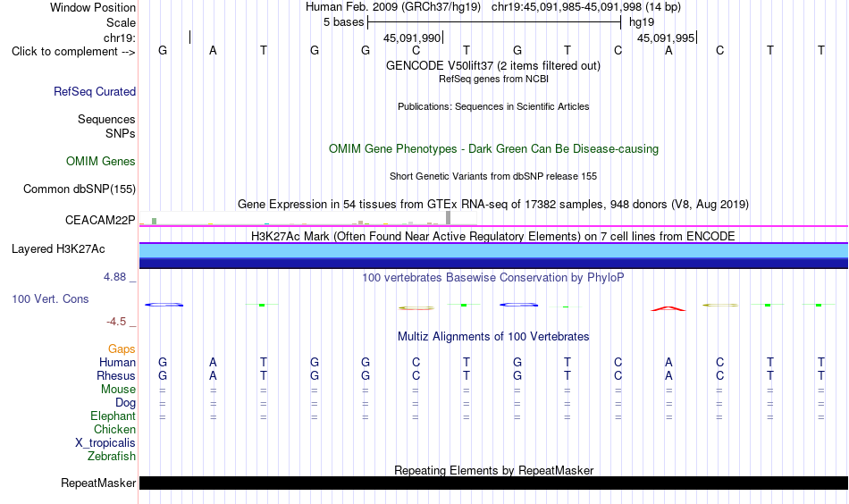
Task: Select the black RepeatMasker element bar
Action: pyautogui.click(x=493, y=483)
